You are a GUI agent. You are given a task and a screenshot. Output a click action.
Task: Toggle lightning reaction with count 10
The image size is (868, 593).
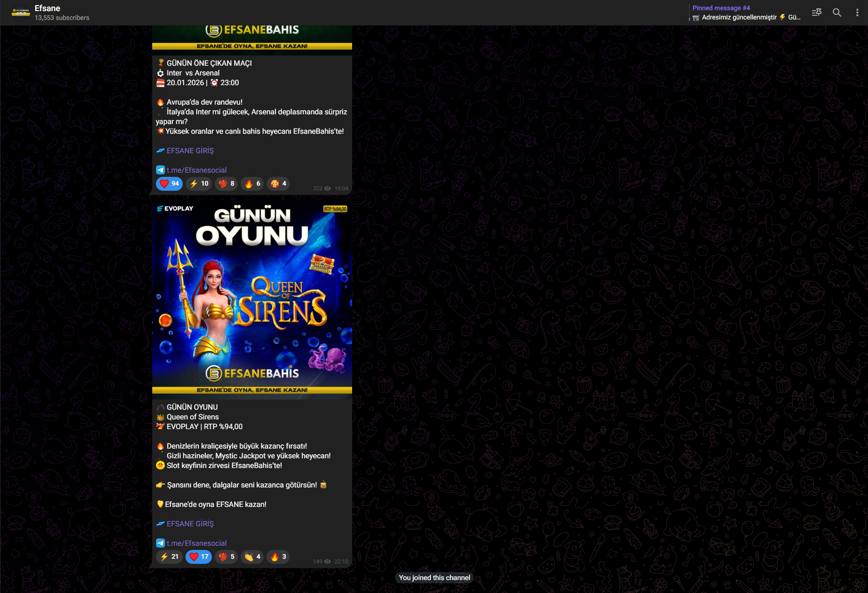(199, 184)
